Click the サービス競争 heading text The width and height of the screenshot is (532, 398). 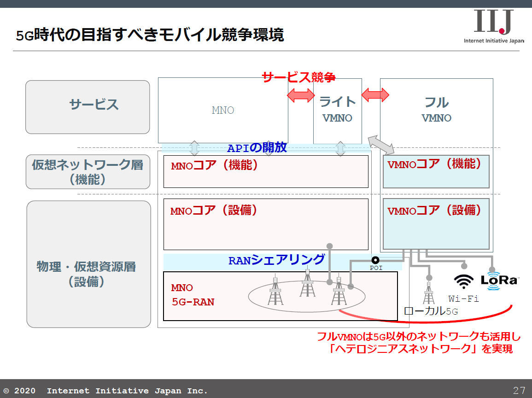point(299,77)
